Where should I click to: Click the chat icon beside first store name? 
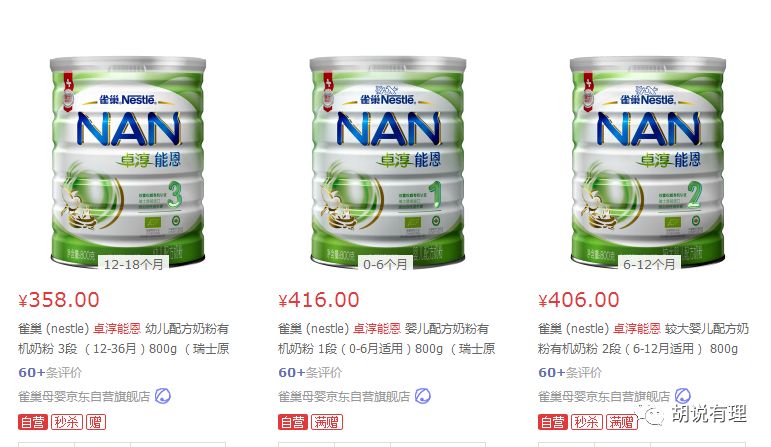point(163,396)
